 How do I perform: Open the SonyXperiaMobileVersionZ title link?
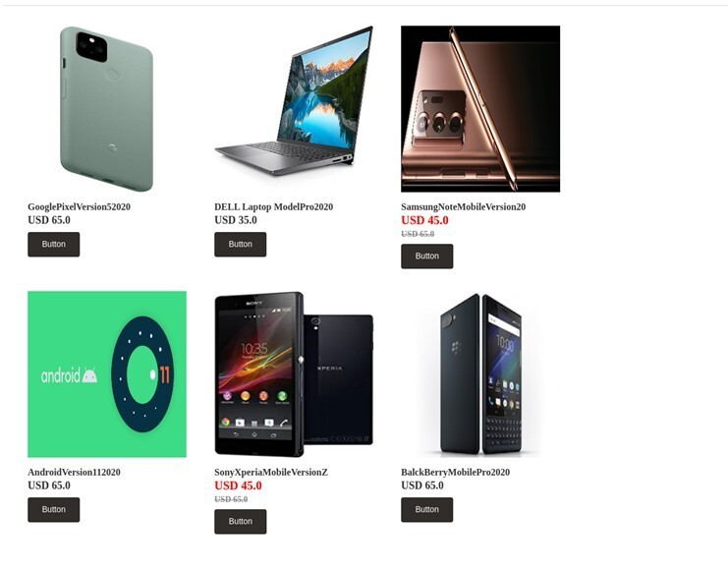pyautogui.click(x=271, y=472)
